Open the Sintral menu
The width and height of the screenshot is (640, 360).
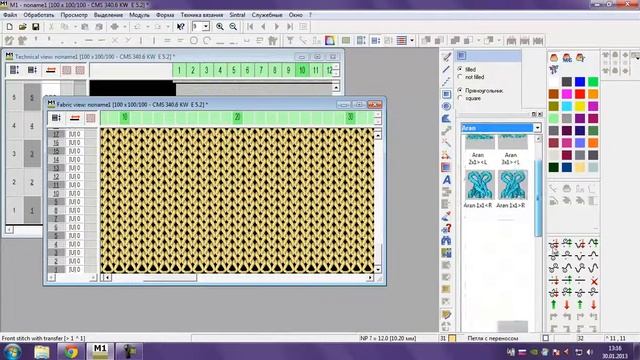[237, 15]
